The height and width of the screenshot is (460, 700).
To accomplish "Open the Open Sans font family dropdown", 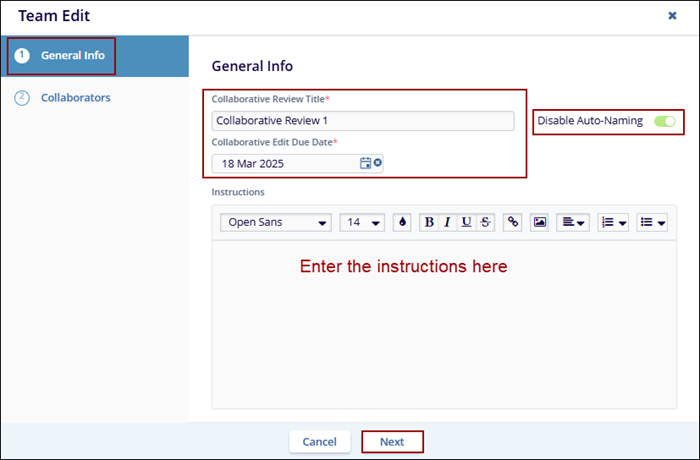I will (x=276, y=222).
